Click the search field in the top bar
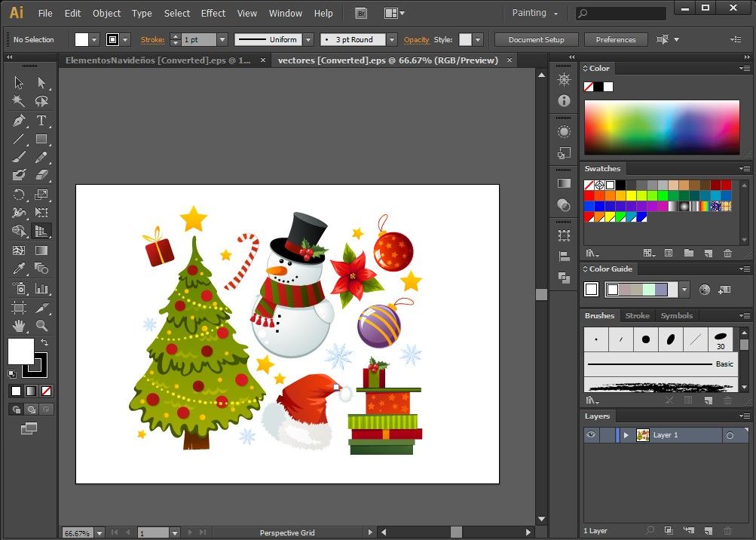756x540 pixels. pyautogui.click(x=622, y=13)
